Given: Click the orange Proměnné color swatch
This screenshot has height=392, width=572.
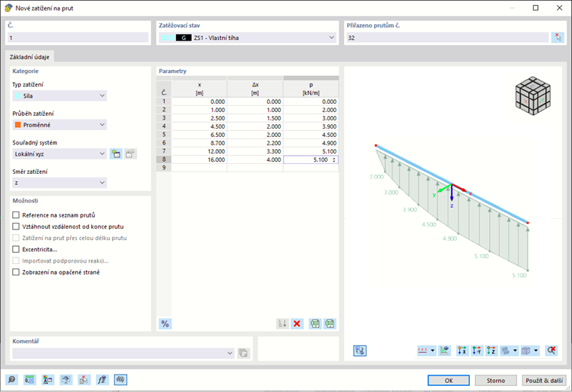Looking at the screenshot, I should (17, 125).
